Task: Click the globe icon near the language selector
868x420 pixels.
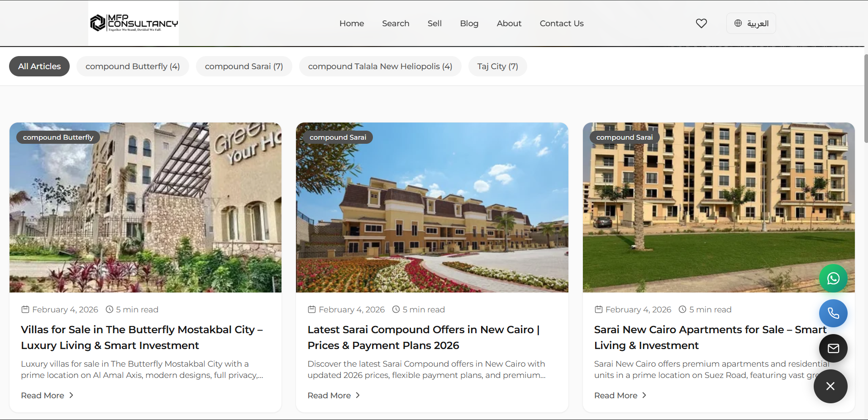Action: pos(738,23)
